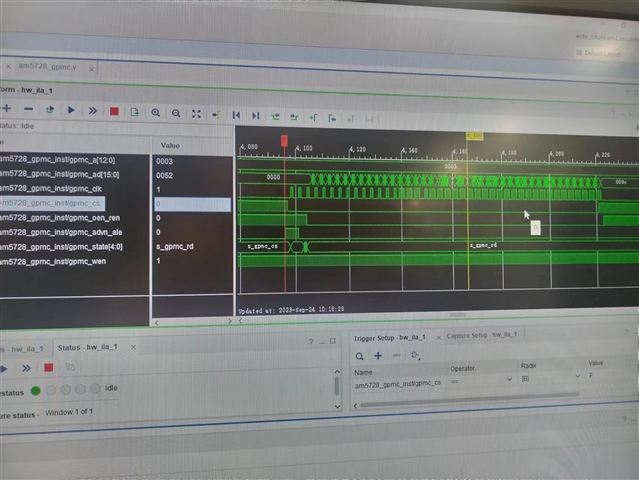Click the zoom fit icon
639x480 pixels.
click(196, 114)
